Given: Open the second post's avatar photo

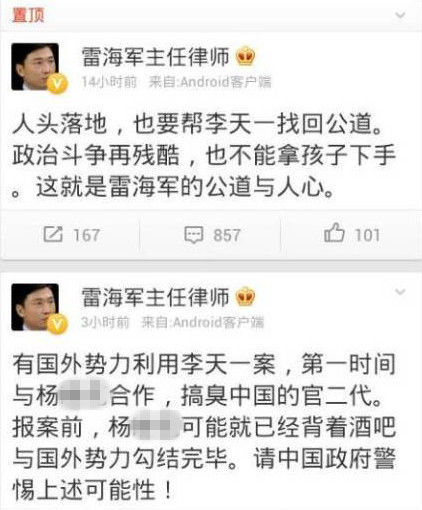Looking at the screenshot, I should [x=35, y=307].
